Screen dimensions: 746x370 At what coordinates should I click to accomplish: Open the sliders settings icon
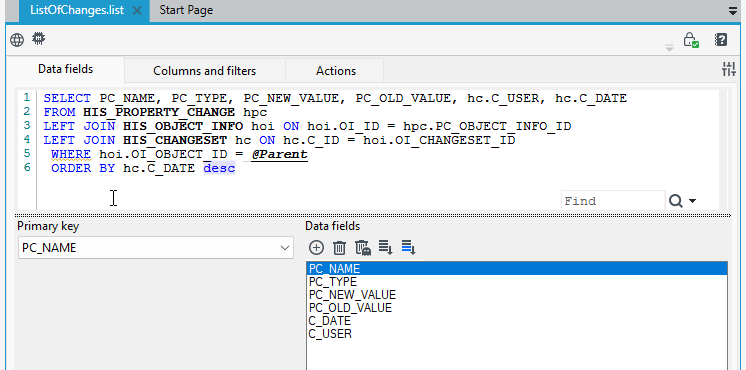[x=729, y=69]
